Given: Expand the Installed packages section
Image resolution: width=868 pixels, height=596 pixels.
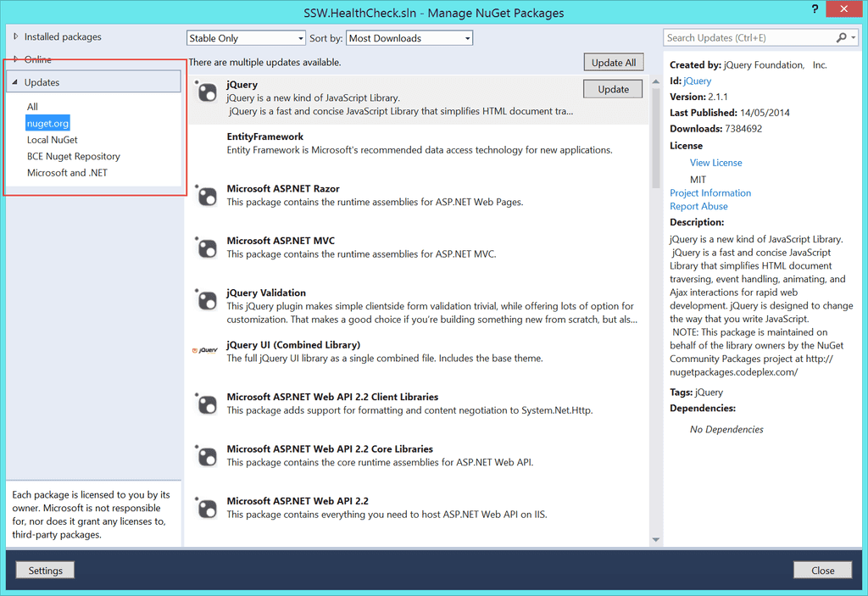Looking at the screenshot, I should pyautogui.click(x=15, y=36).
